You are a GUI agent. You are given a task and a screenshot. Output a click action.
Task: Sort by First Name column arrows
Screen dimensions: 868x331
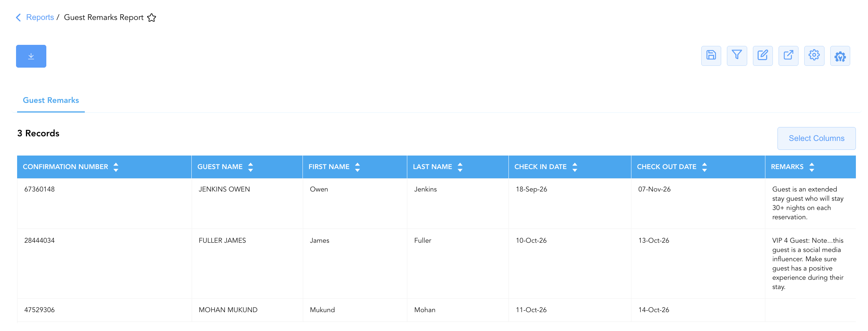tap(357, 167)
